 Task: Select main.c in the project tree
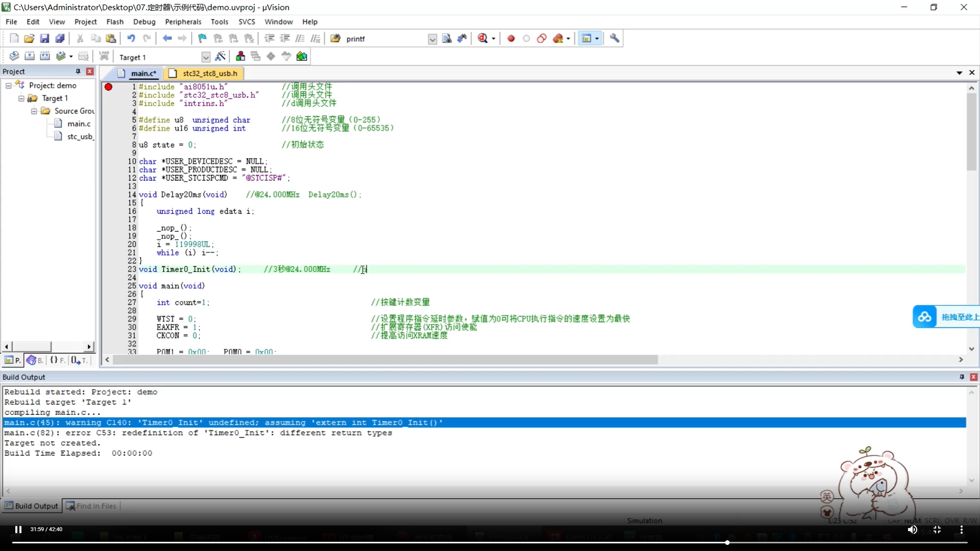pyautogui.click(x=78, y=124)
